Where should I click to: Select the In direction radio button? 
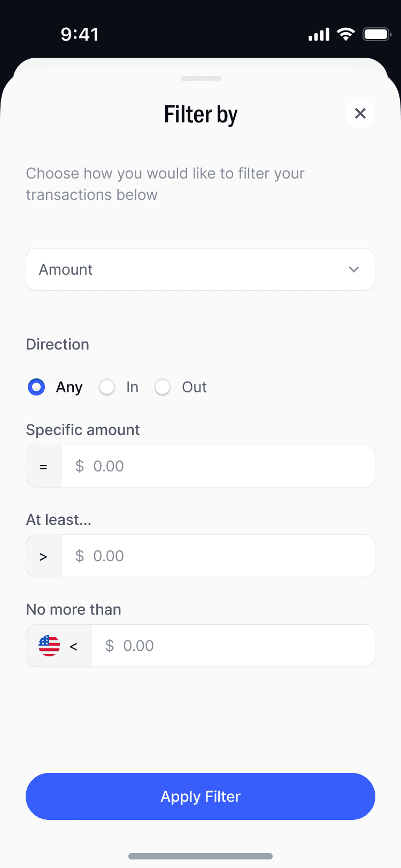pos(107,387)
